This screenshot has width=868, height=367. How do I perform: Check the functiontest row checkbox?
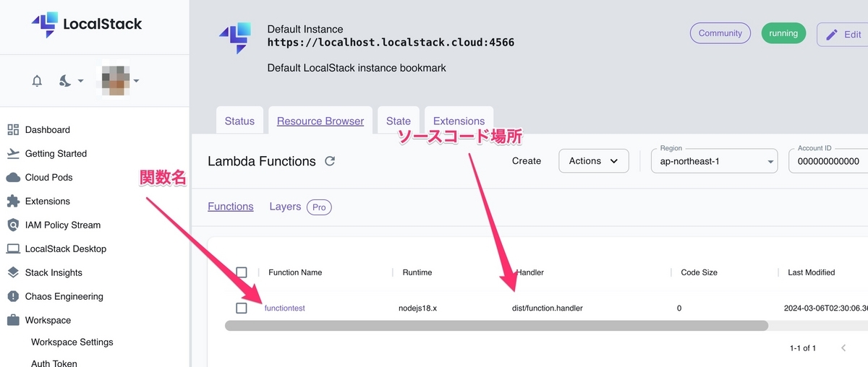[x=242, y=308]
